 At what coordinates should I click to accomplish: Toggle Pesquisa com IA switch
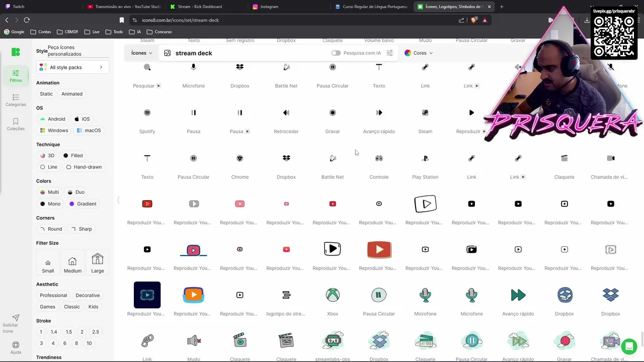click(x=336, y=53)
